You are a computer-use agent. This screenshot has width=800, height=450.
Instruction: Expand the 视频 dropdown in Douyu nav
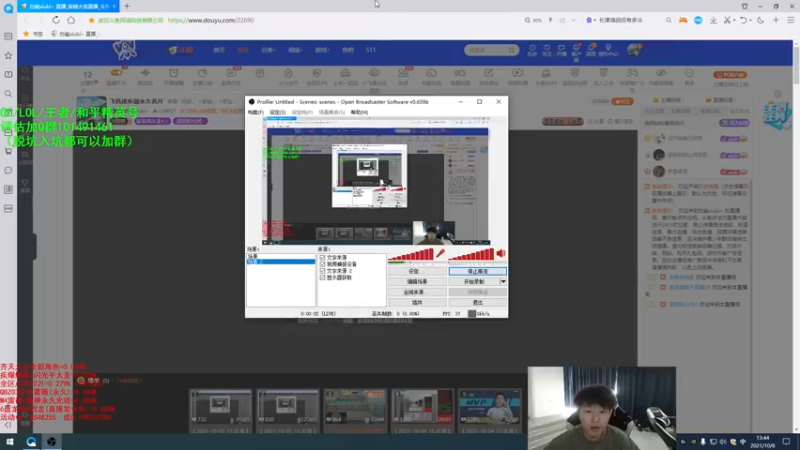(295, 50)
